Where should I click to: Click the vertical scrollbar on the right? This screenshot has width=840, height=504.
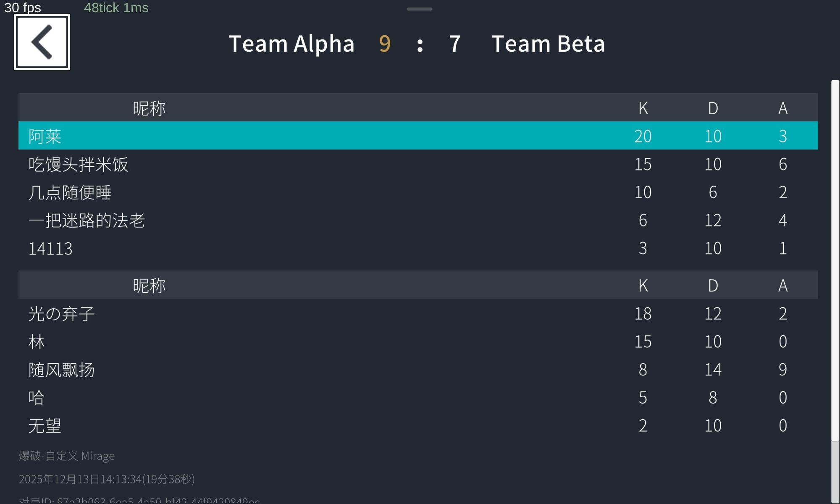click(x=835, y=260)
